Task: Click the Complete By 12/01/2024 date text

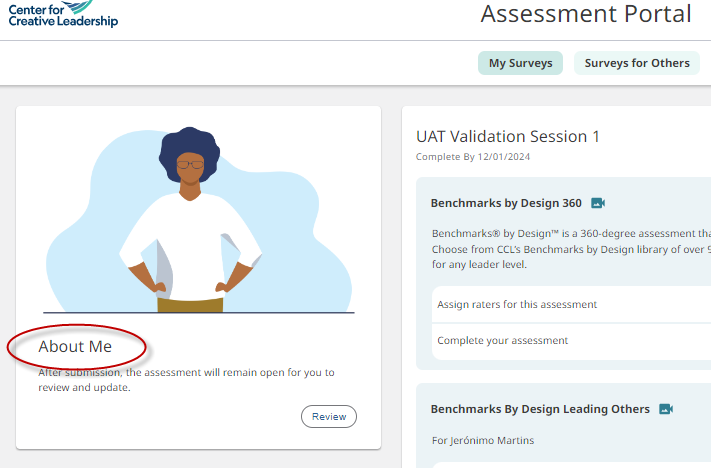Action: click(473, 157)
